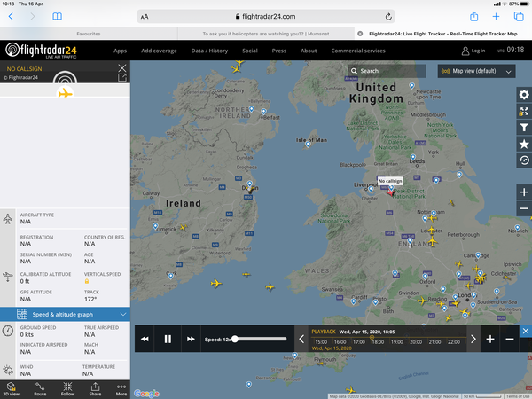
Task: Open playback history clock icon
Action: tap(524, 160)
